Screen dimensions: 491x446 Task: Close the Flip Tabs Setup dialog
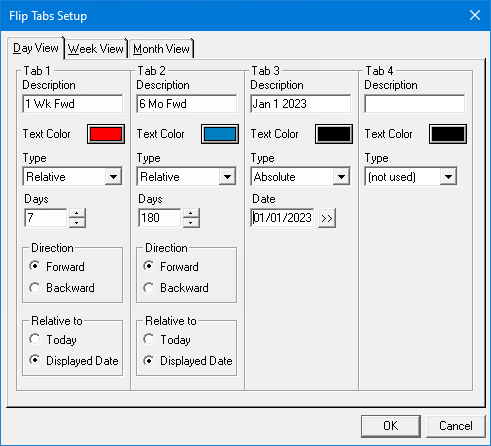point(475,15)
